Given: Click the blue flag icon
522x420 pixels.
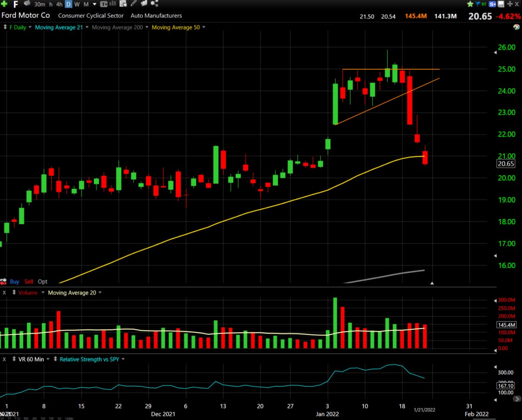Looking at the screenshot, I should click(478, 4).
